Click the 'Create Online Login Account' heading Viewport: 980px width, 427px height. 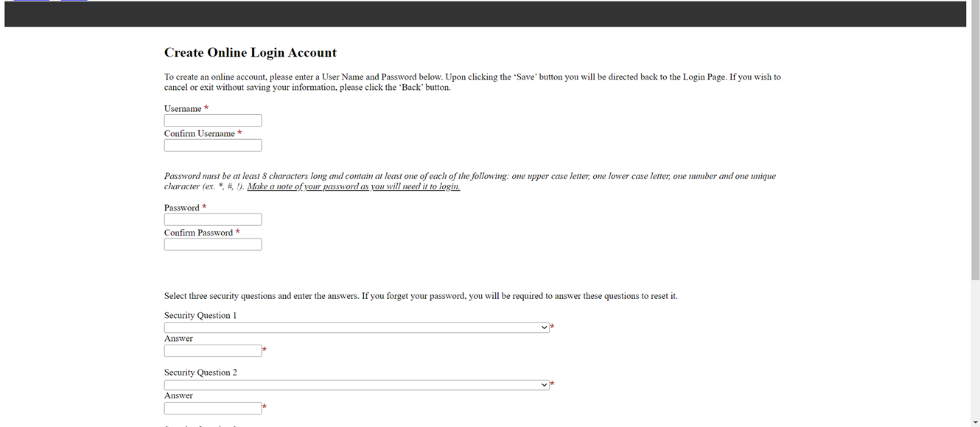(x=250, y=53)
